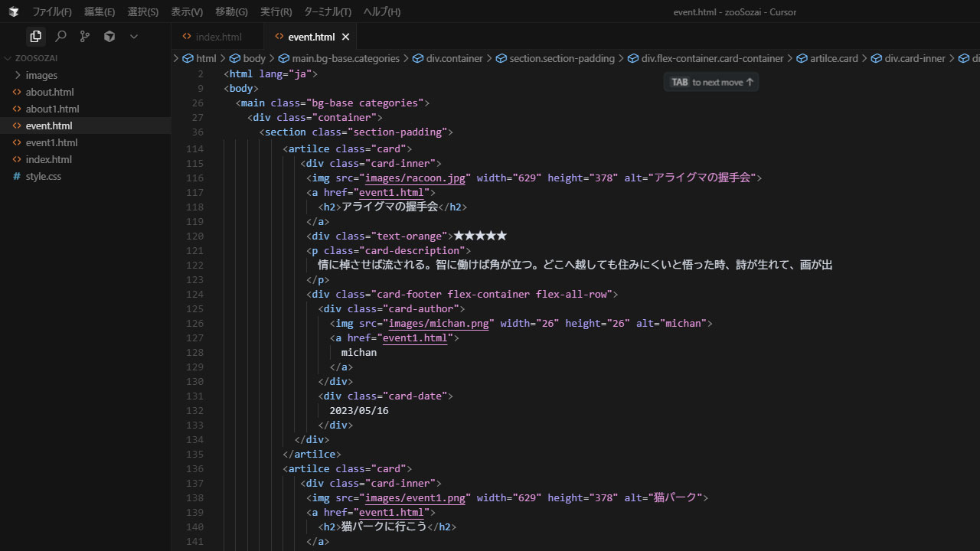
Task: Open the Explorer view icon
Action: click(35, 36)
